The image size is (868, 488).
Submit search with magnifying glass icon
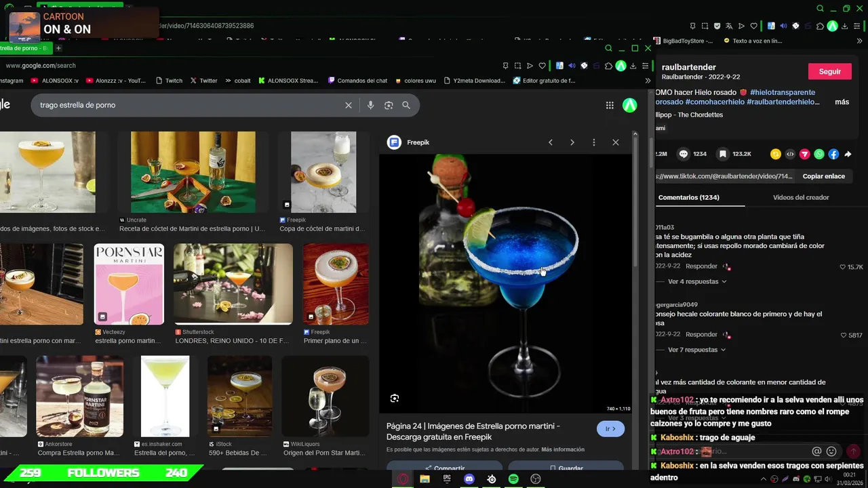point(406,105)
